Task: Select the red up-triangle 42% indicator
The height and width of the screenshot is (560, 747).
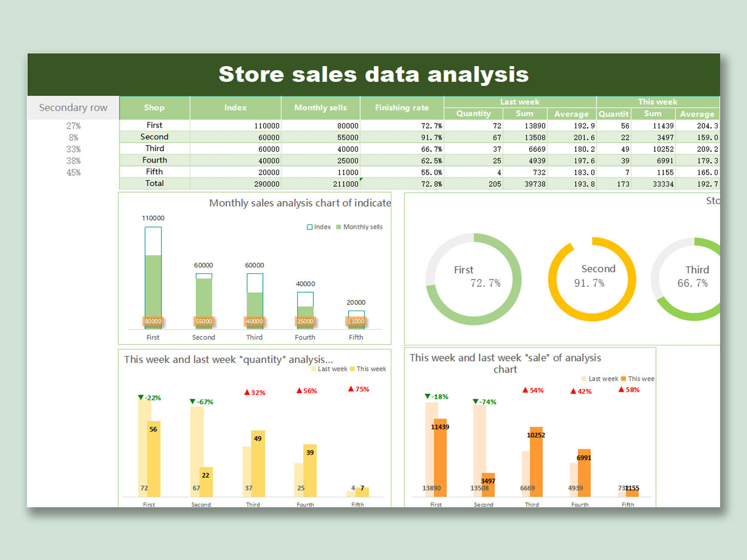Action: click(x=582, y=391)
